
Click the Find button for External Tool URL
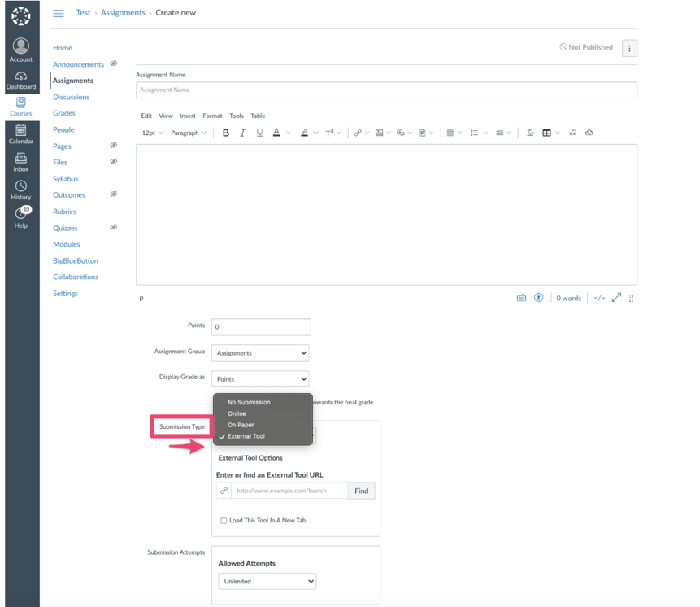[361, 491]
